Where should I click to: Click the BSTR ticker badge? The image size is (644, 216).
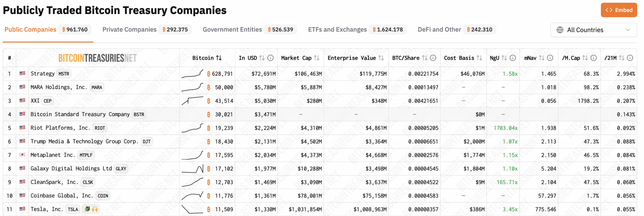139,115
